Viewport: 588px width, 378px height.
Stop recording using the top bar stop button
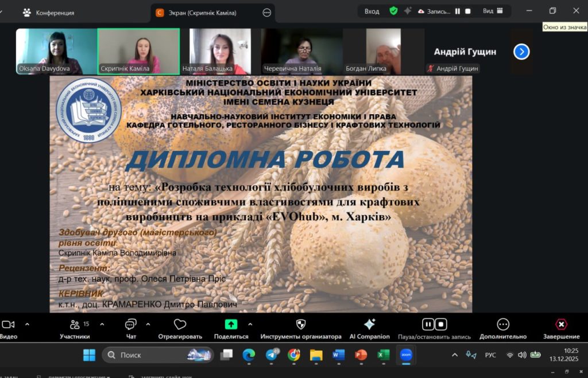click(468, 11)
